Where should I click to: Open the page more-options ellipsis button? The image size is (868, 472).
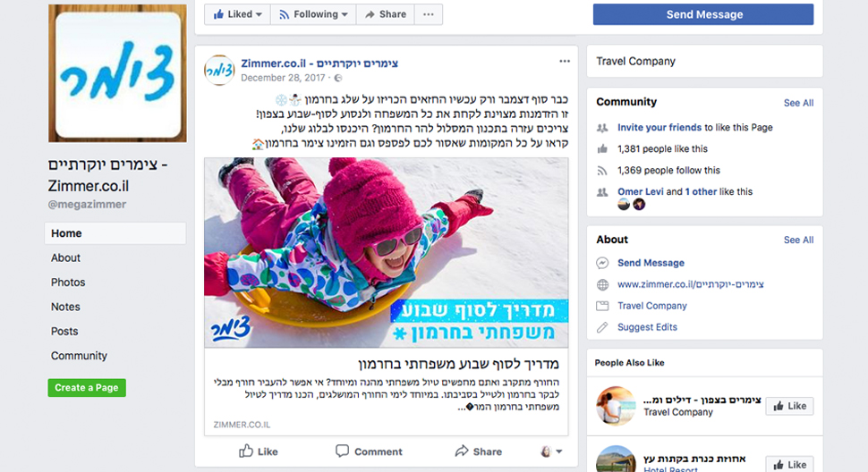click(429, 14)
